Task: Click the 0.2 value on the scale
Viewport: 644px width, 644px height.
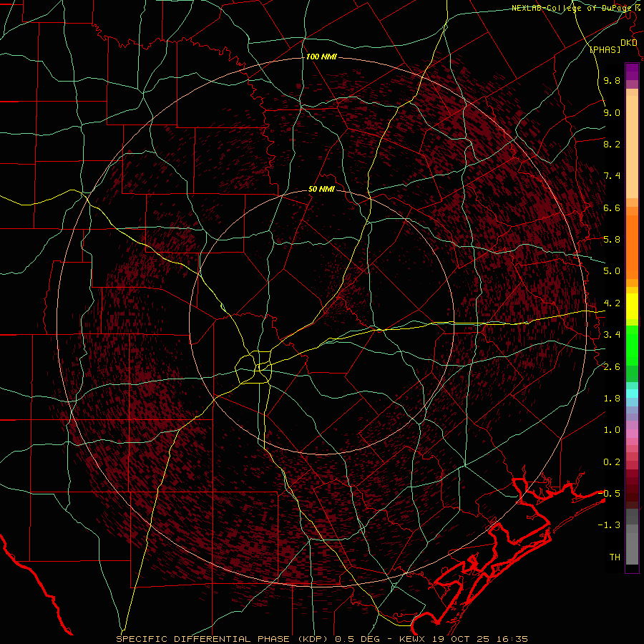Action: tap(612, 462)
